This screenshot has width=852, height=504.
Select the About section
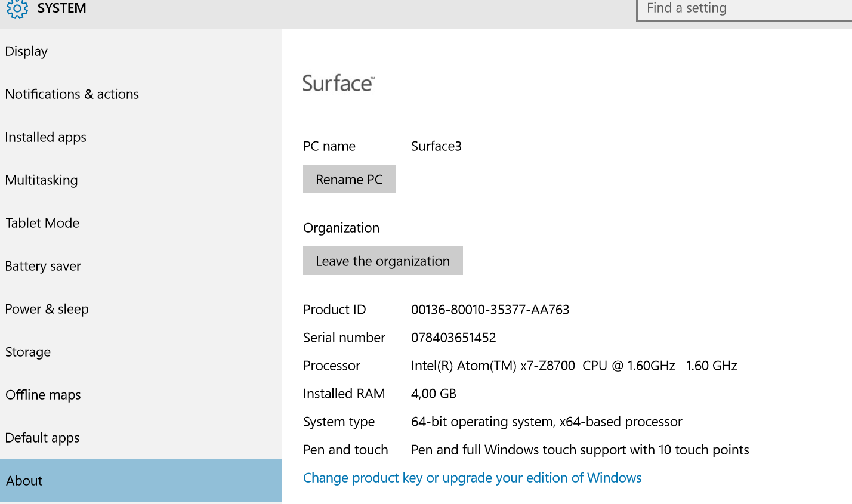(x=24, y=481)
